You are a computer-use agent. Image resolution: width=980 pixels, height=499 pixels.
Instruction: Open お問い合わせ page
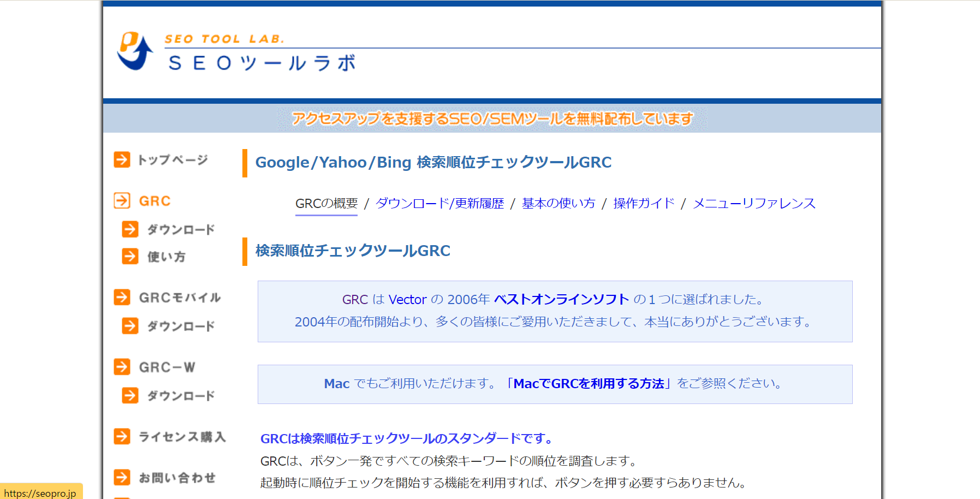(x=177, y=478)
